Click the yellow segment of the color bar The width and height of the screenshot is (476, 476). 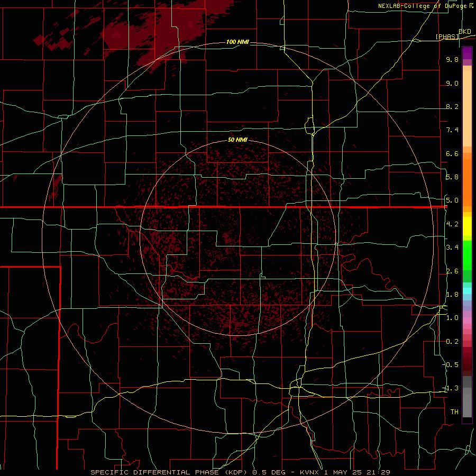tap(467, 226)
